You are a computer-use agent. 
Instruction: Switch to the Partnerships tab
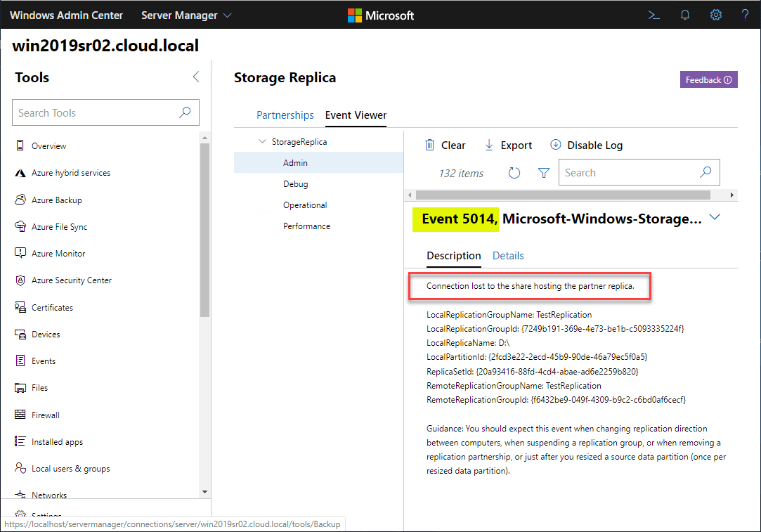[285, 115]
